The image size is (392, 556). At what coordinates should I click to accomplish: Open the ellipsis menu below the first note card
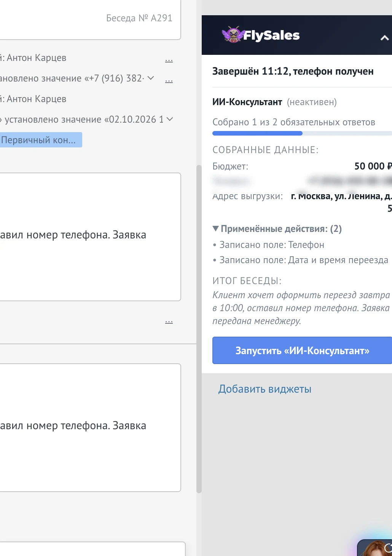[169, 322]
